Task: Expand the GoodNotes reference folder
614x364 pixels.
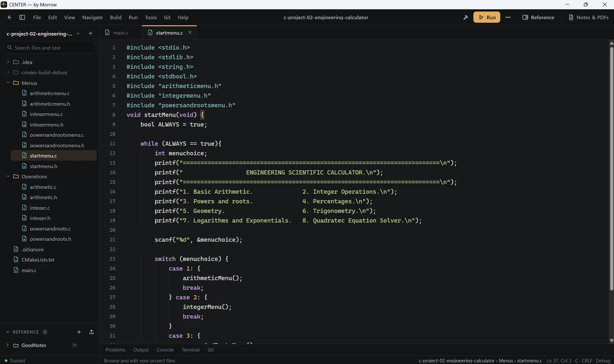Action: 8,345
